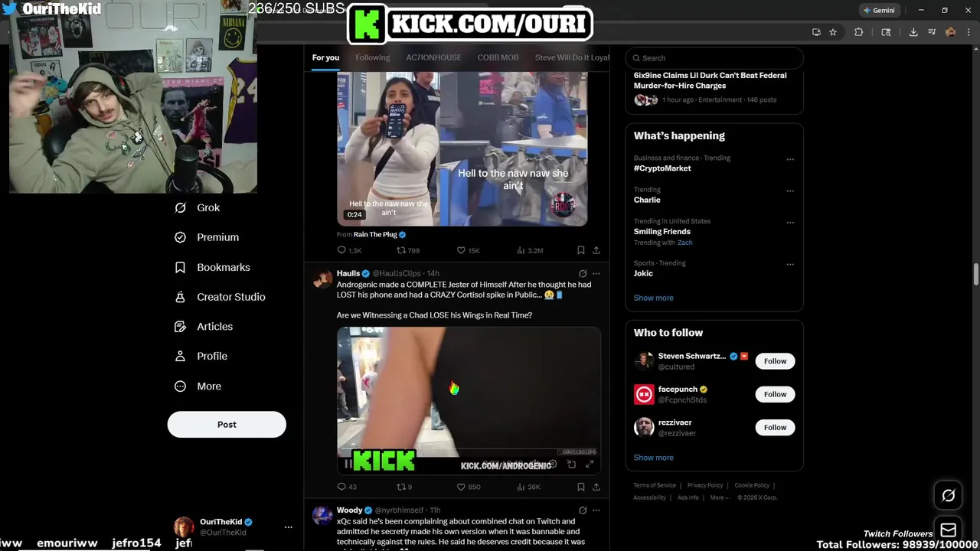Bookmark the Rain The Plug video post

click(x=580, y=250)
